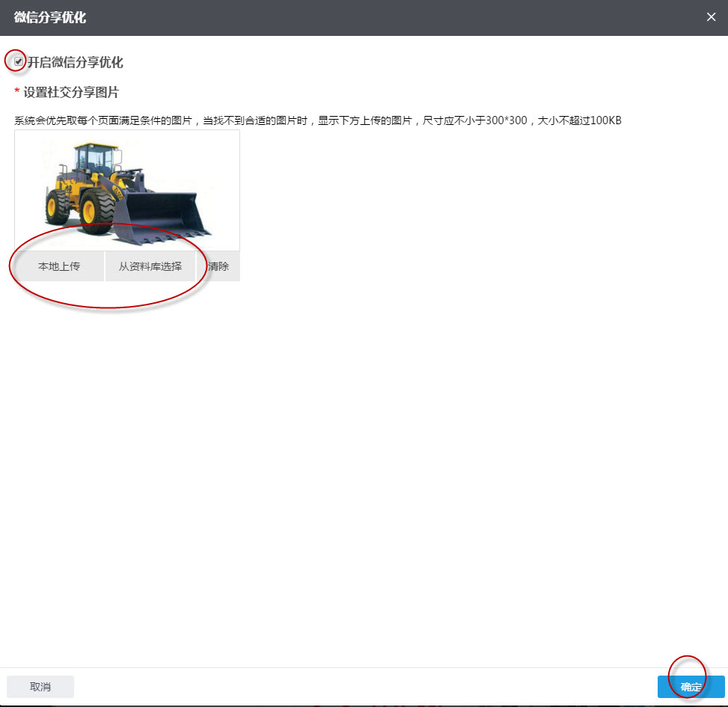Image resolution: width=728 pixels, height=707 pixels.
Task: Select the loader truck image preview
Action: tap(126, 189)
